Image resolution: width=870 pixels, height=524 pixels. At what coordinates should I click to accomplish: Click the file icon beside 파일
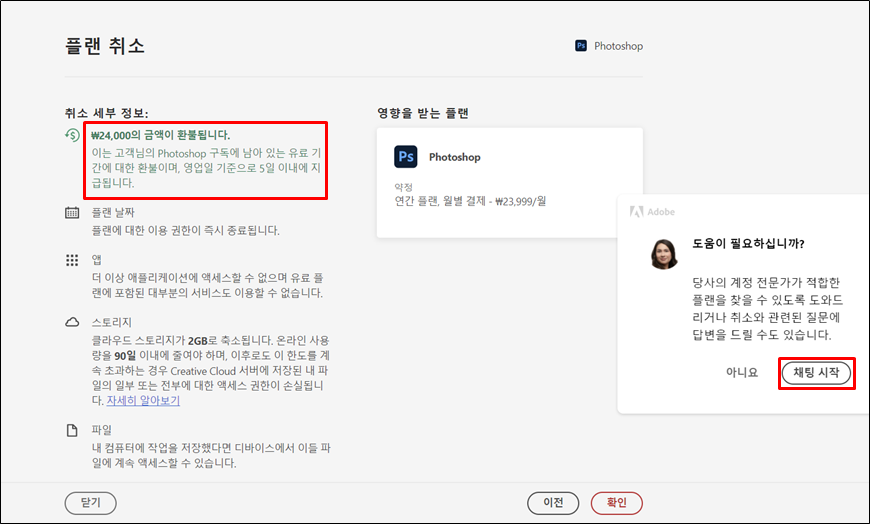72,430
